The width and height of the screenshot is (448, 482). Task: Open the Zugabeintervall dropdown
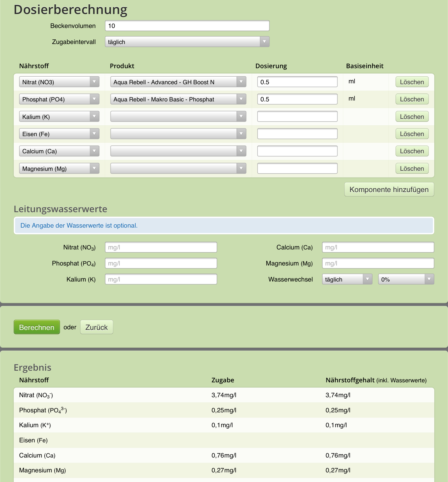click(x=187, y=42)
